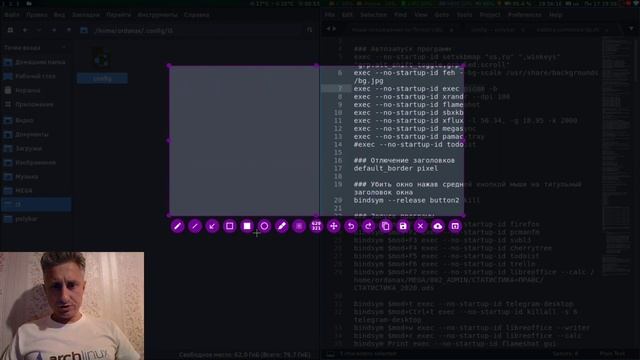Select the Move selection tool
The image size is (640, 360).
pyautogui.click(x=334, y=226)
